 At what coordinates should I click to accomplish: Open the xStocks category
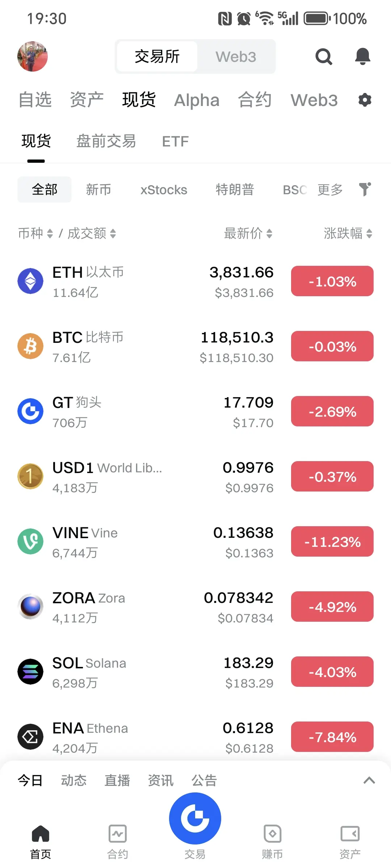pos(164,190)
